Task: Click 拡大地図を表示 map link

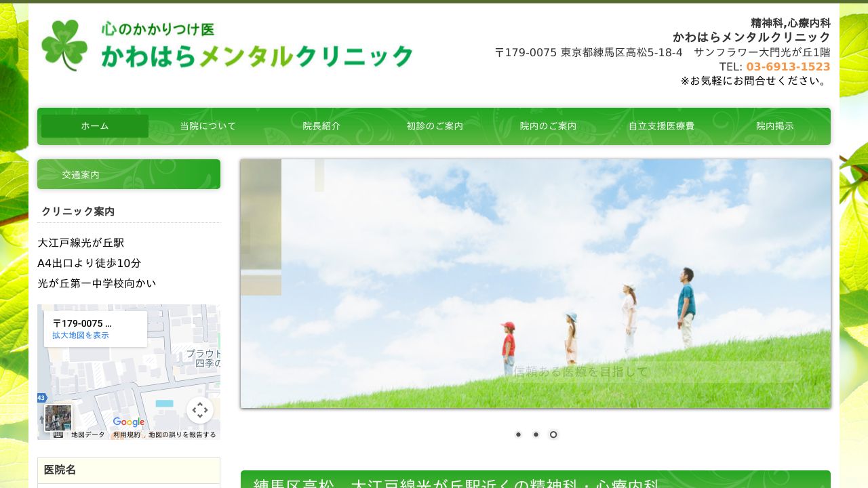Action: [80, 335]
